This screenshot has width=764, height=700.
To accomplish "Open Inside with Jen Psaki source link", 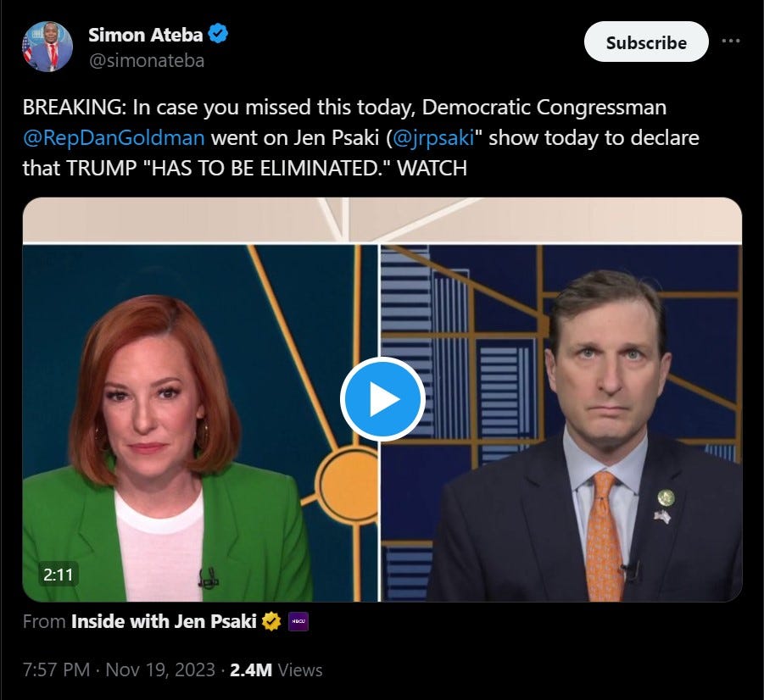I will coord(164,621).
